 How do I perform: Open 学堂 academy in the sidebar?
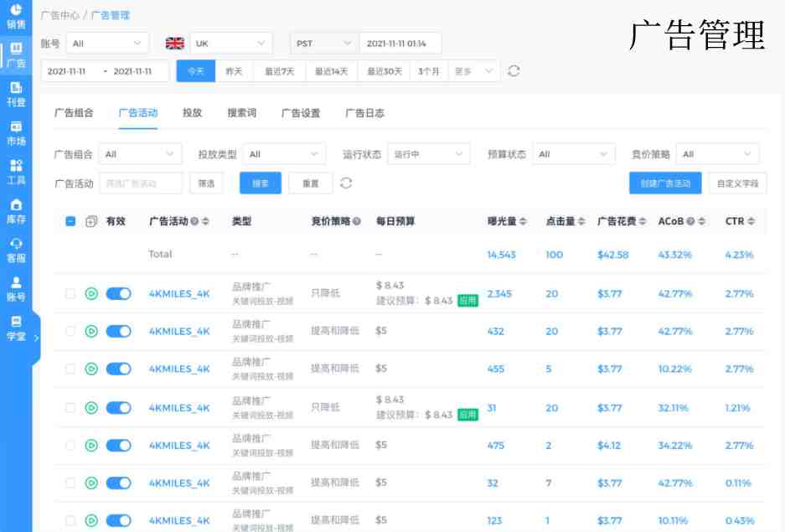point(16,328)
